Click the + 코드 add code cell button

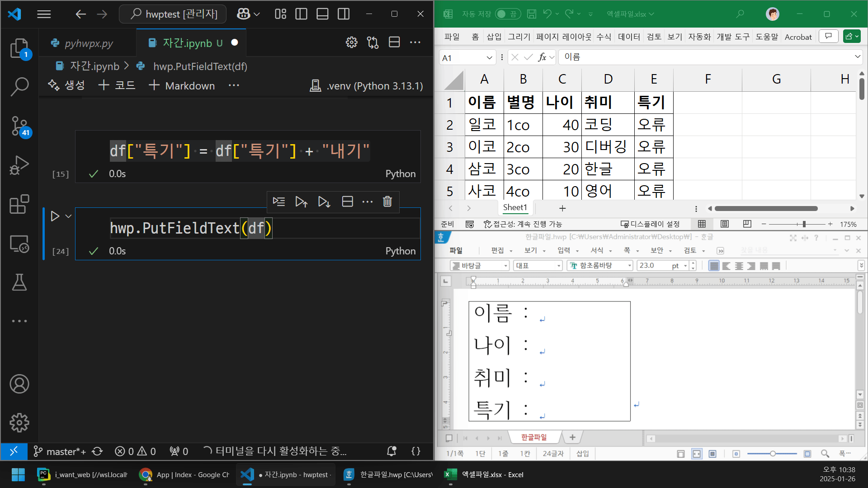pyautogui.click(x=117, y=85)
